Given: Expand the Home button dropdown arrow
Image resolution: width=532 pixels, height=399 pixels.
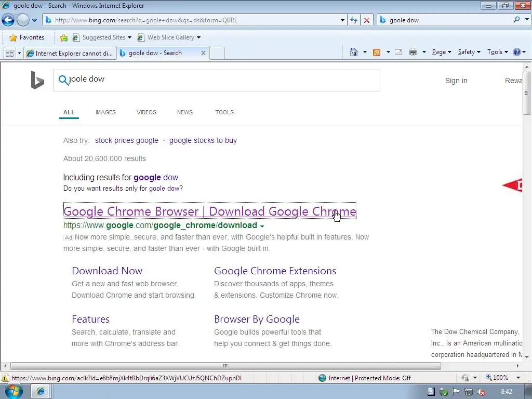Looking at the screenshot, I should click(x=365, y=52).
